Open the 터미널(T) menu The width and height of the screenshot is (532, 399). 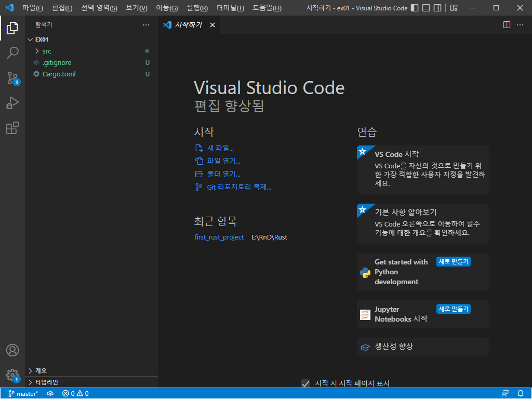coord(230,8)
